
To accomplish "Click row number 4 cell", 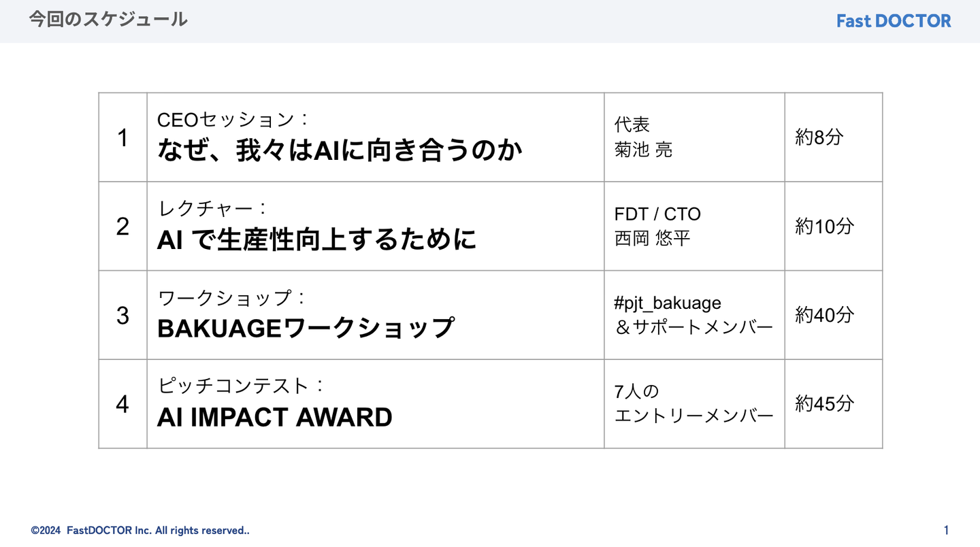I will [122, 404].
